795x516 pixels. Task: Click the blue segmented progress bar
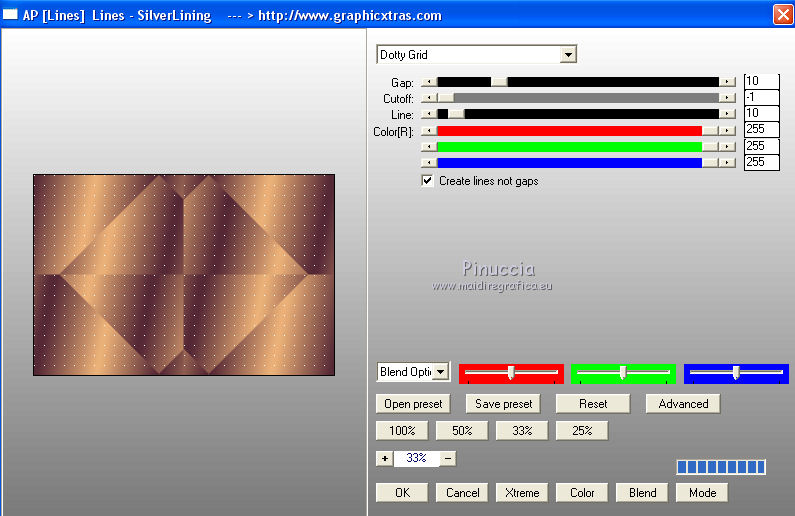coord(721,467)
